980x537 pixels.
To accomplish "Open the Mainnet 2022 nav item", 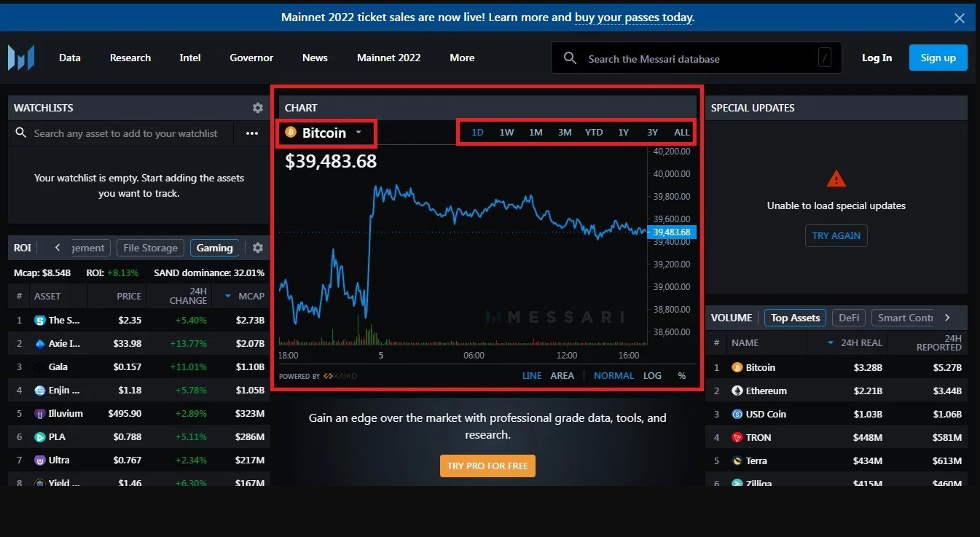I will [x=388, y=58].
